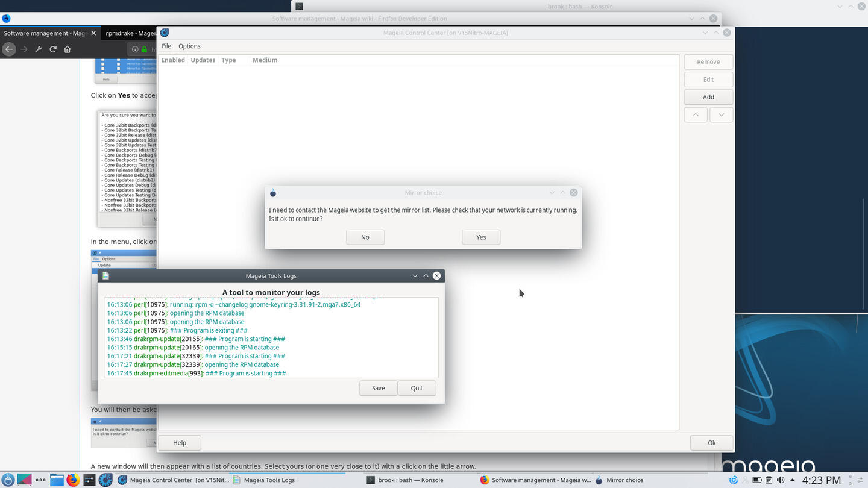Go to the Firefox home page
Screen dimensions: 868x488
coord(68,49)
